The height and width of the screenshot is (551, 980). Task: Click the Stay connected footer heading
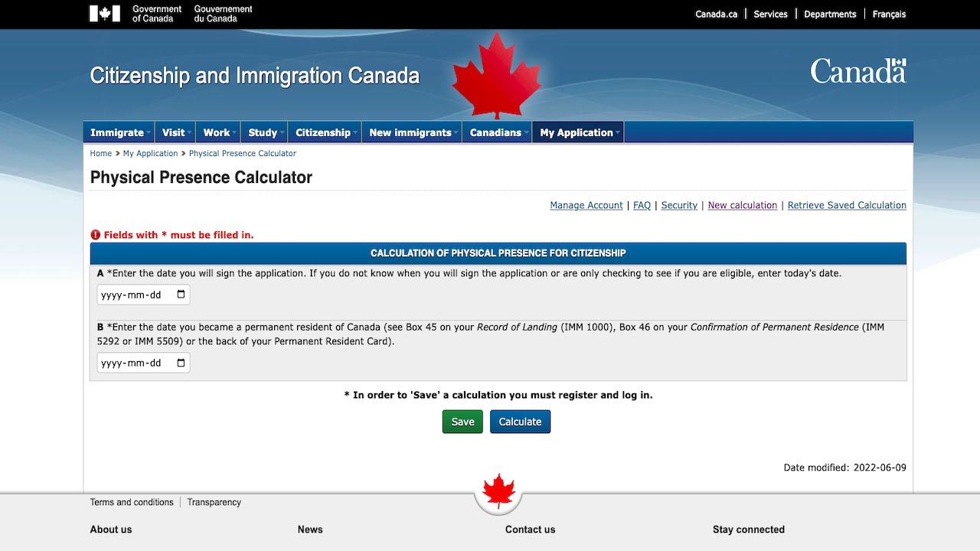tap(749, 530)
